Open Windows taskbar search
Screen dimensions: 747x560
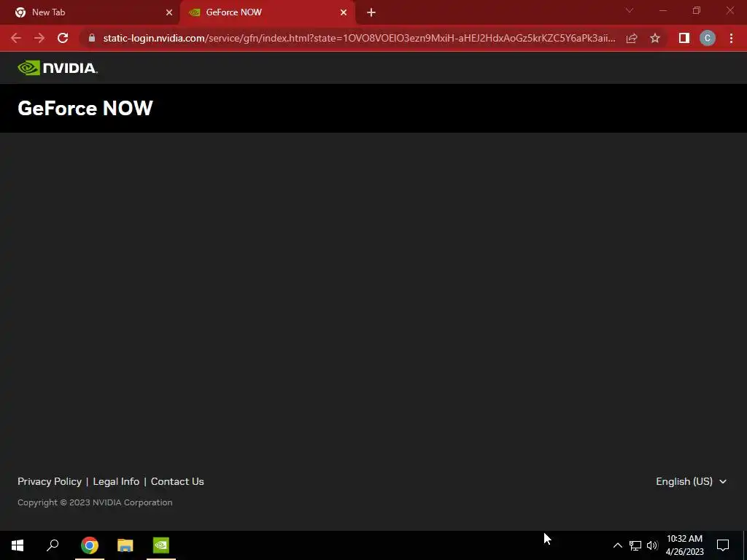53,545
